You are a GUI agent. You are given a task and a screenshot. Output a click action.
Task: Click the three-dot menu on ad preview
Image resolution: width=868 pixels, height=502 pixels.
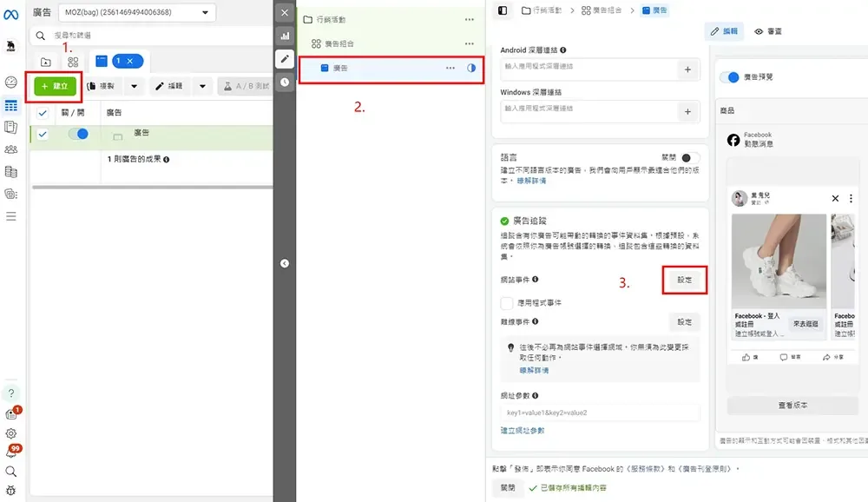[x=851, y=198]
